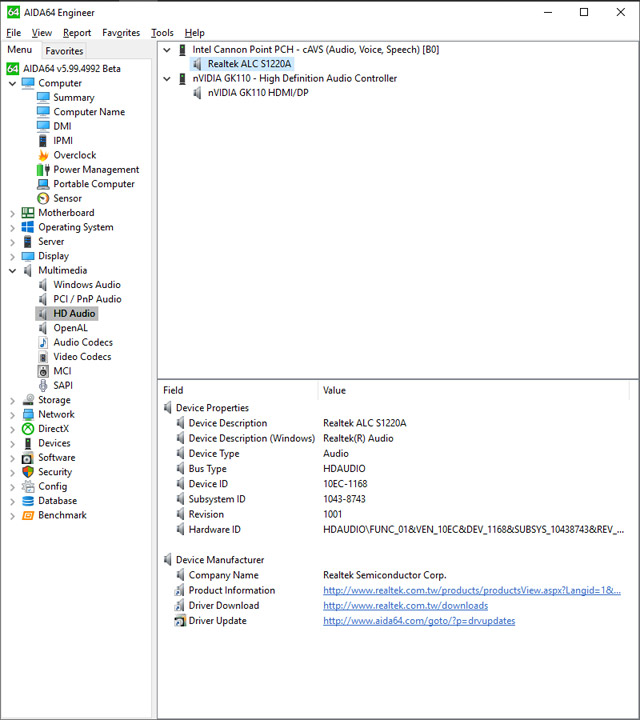Expand the Devices tree node
The width and height of the screenshot is (640, 720).
(x=12, y=444)
